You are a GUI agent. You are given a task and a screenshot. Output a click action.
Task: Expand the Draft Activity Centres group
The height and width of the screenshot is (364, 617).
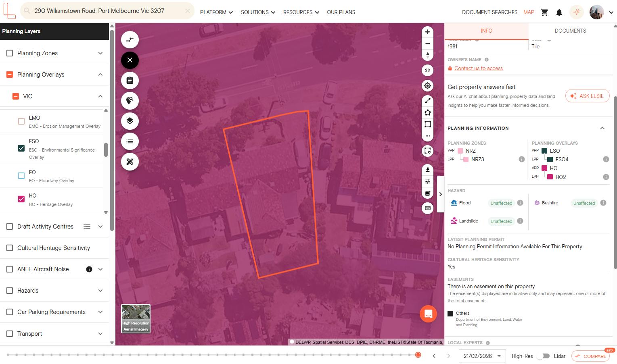click(x=100, y=227)
